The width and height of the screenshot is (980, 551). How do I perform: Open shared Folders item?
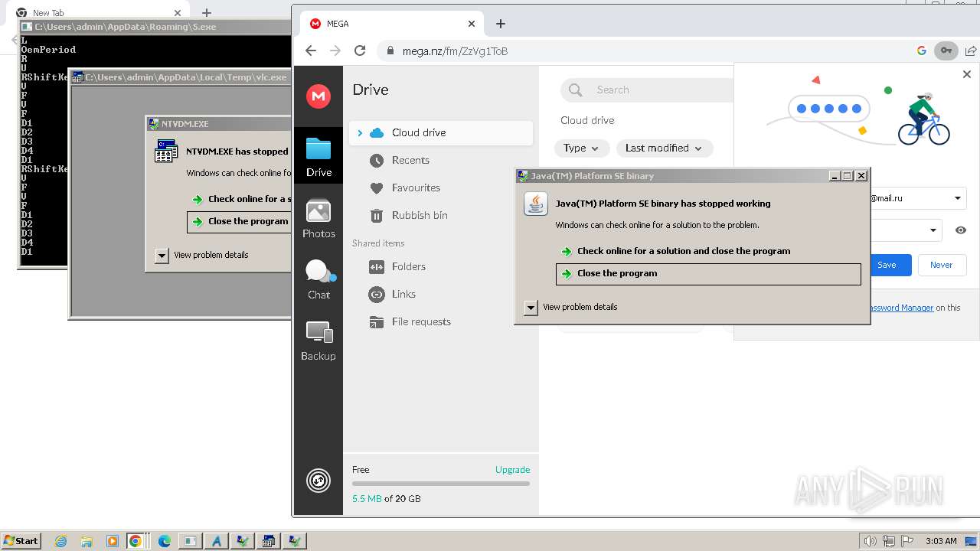coord(408,266)
